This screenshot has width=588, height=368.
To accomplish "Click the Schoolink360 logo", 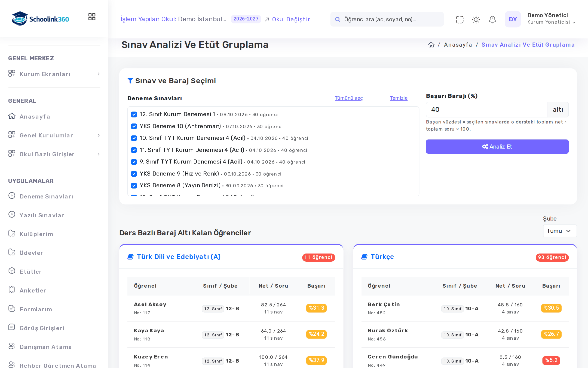I will [40, 19].
